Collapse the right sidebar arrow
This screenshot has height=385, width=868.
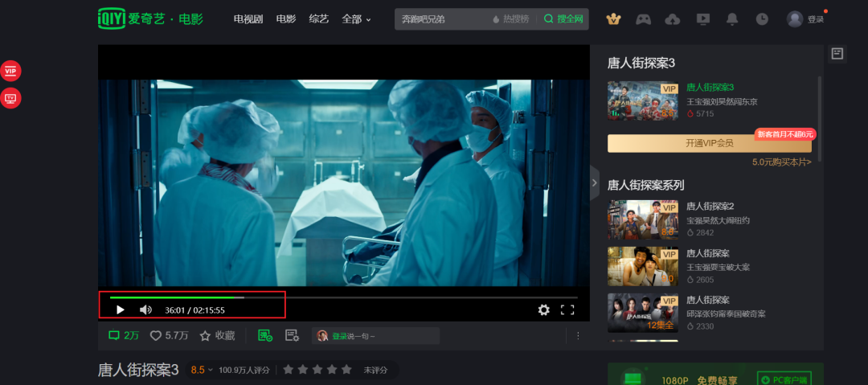click(595, 182)
